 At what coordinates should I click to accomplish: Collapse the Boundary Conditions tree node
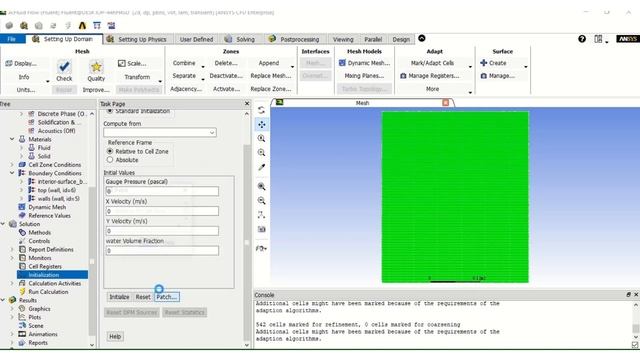click(12, 173)
